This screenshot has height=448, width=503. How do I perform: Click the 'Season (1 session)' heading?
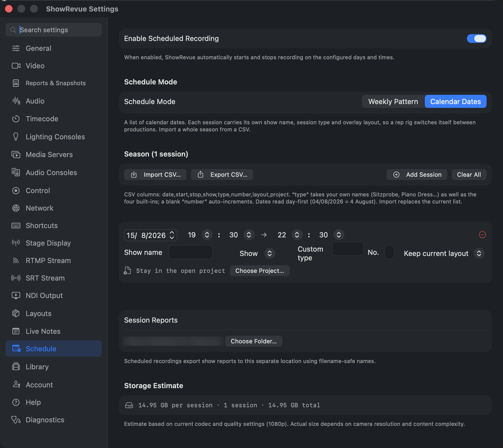(156, 154)
